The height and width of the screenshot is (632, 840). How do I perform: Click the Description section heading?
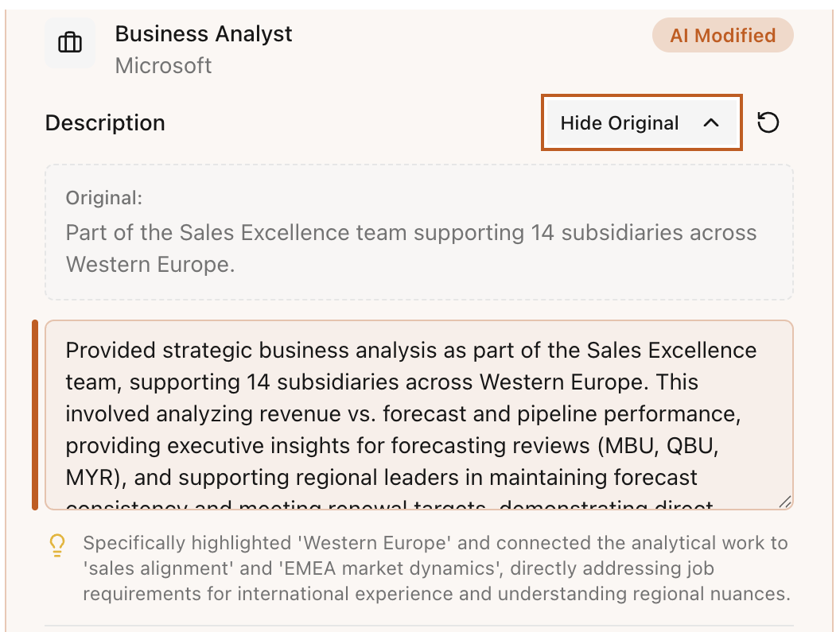[105, 123]
